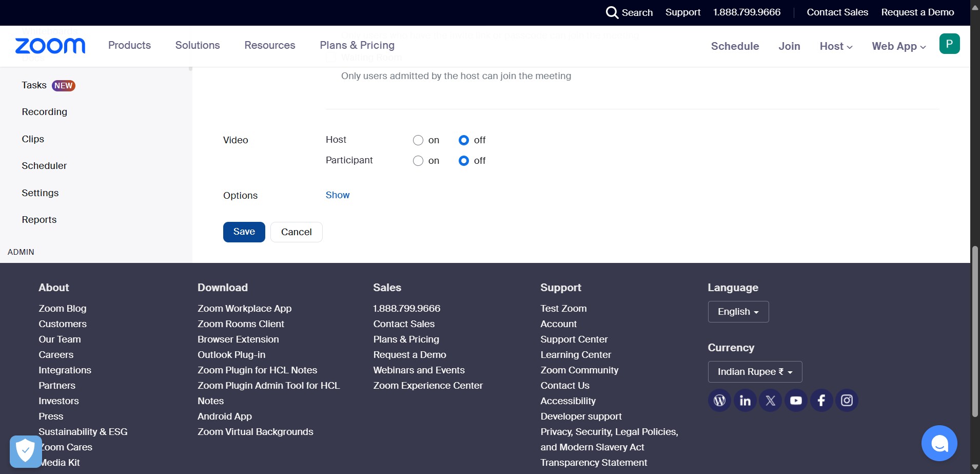Open the Indian Rupee currency dropdown
This screenshot has height=474, width=980.
[755, 372]
